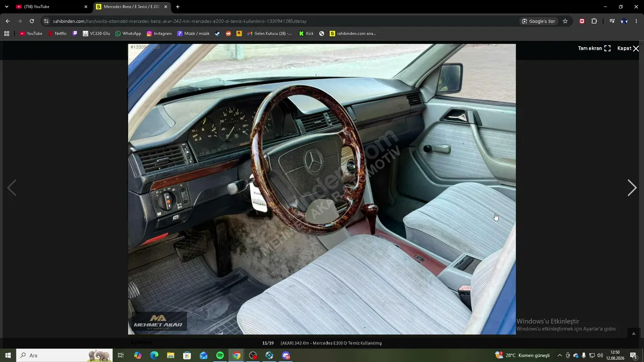Close the Mercedes-Benz listing tab
The image size is (644, 362).
(166, 7)
